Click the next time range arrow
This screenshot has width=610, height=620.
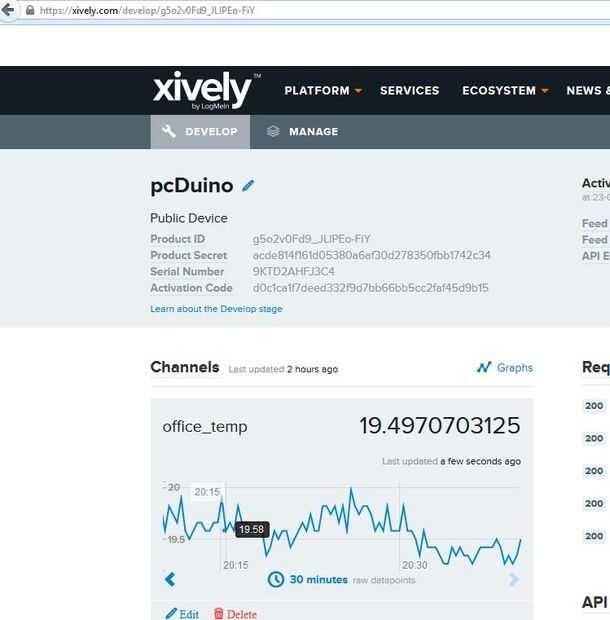(x=514, y=580)
